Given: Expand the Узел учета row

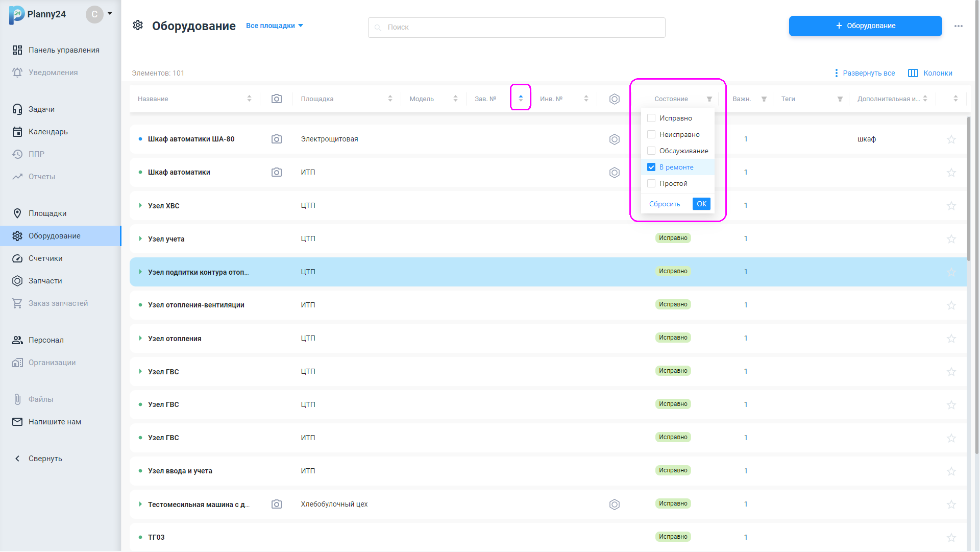Looking at the screenshot, I should 140,238.
